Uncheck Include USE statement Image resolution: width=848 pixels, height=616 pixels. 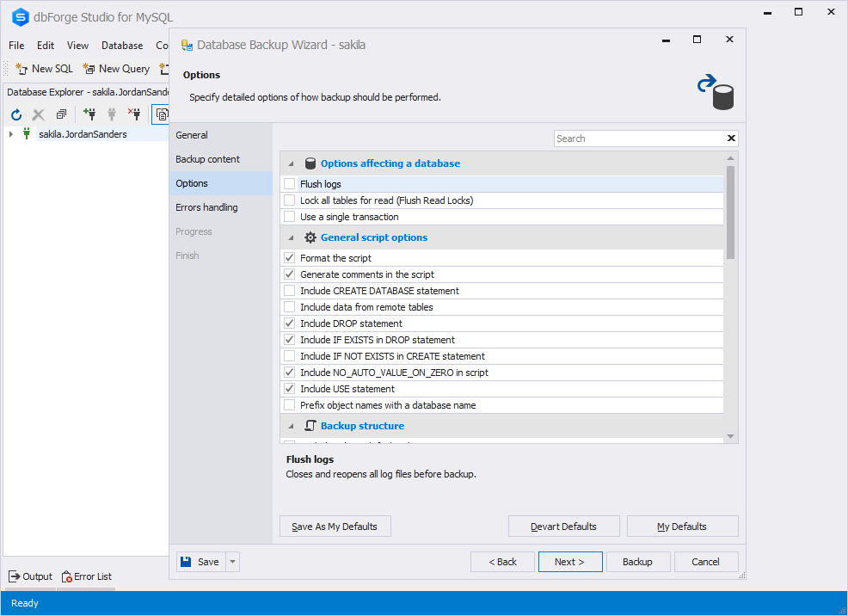pyautogui.click(x=290, y=388)
